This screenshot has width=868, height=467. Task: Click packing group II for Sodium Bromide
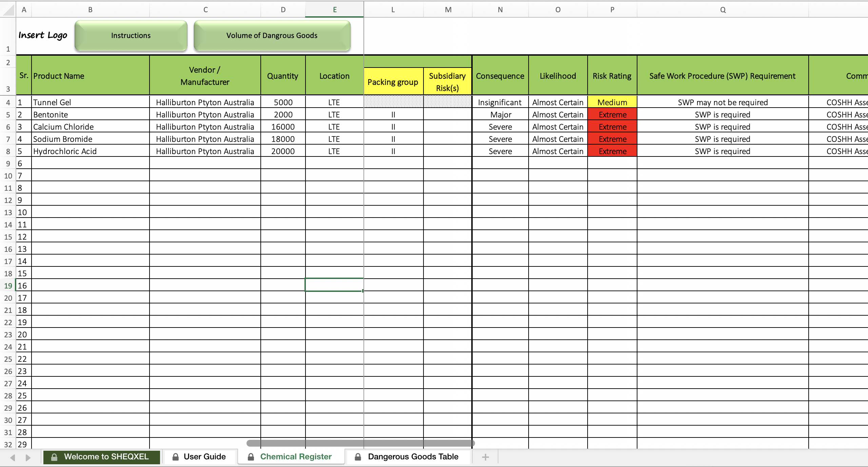(x=393, y=139)
